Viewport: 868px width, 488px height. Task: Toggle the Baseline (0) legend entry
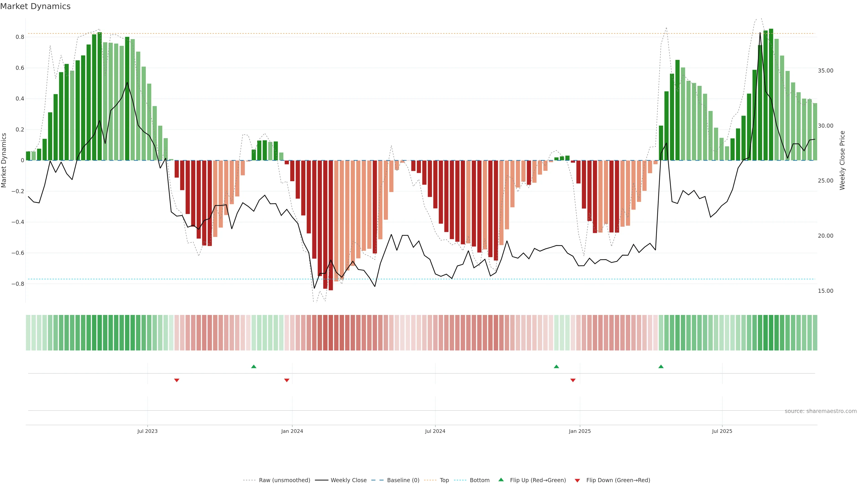[403, 480]
